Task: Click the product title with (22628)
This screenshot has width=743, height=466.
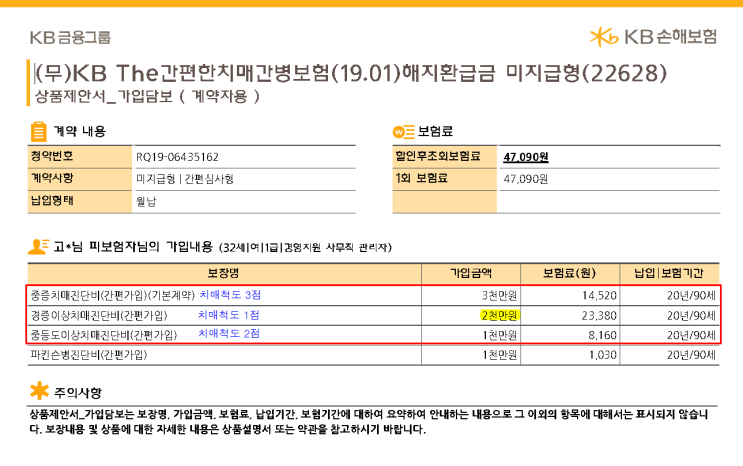Action: (x=351, y=73)
